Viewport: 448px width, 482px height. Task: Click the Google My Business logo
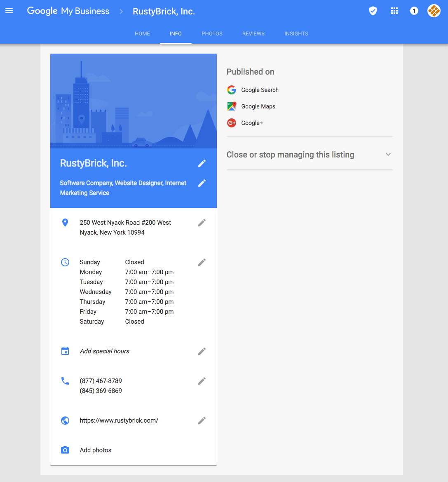tap(68, 11)
